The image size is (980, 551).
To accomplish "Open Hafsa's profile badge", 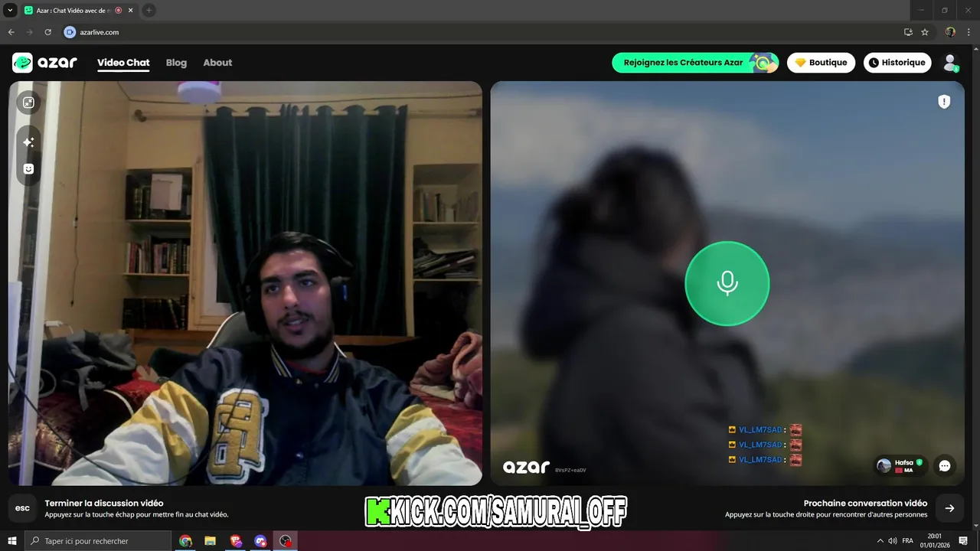I will click(x=901, y=465).
